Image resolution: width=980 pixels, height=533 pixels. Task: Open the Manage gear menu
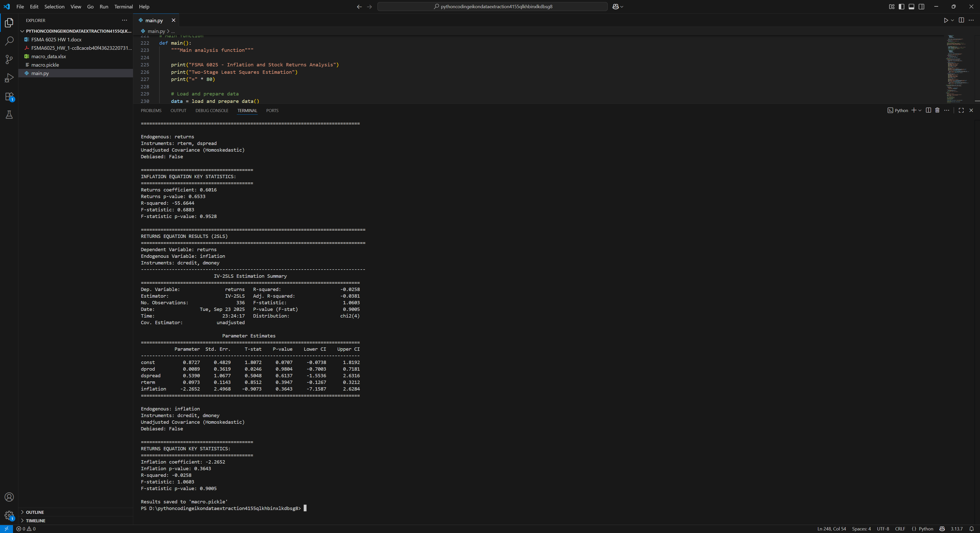point(9,515)
